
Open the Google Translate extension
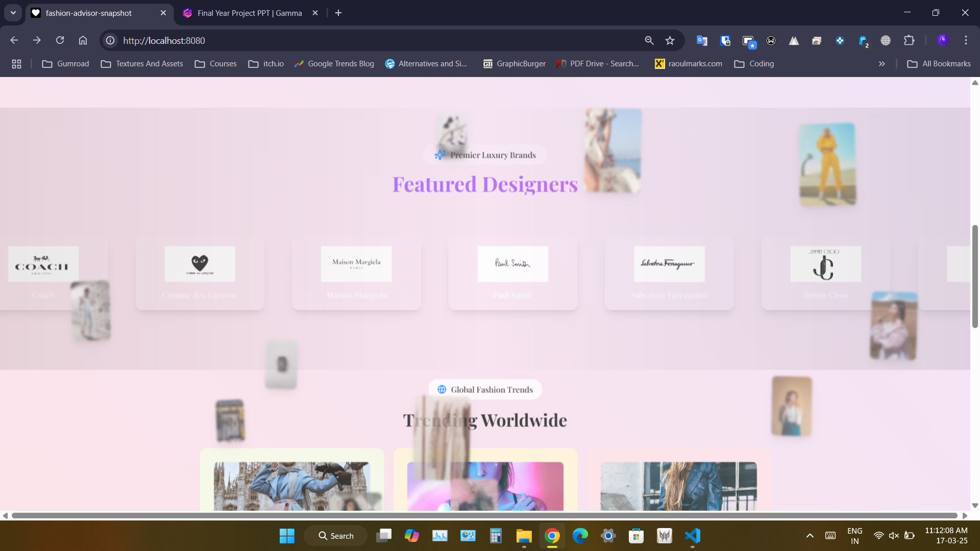point(702,40)
